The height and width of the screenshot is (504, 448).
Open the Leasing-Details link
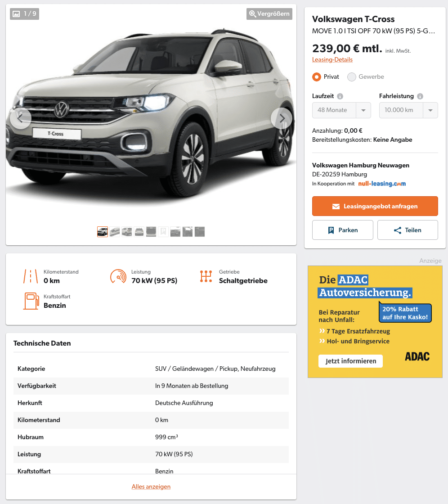click(x=332, y=59)
